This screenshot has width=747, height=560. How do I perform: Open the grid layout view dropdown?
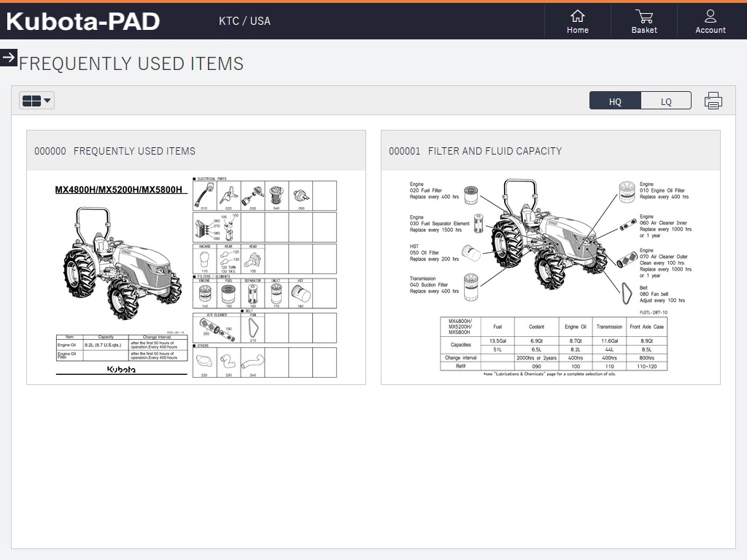(36, 101)
